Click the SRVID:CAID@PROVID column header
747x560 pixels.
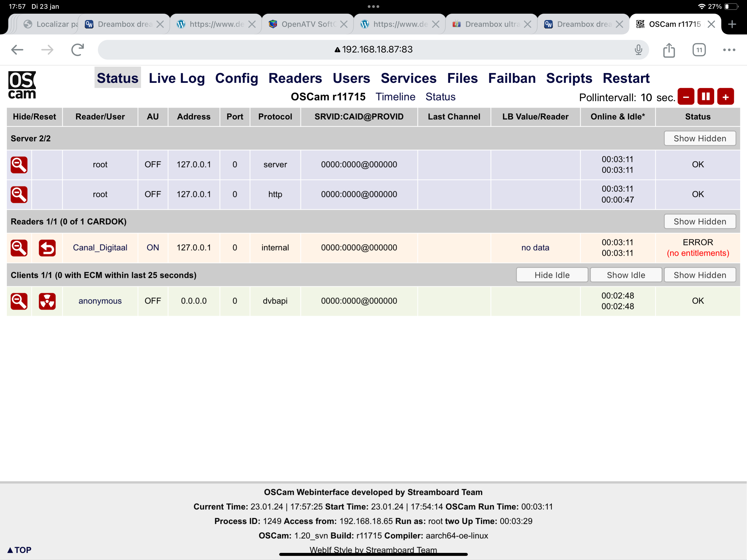point(359,117)
